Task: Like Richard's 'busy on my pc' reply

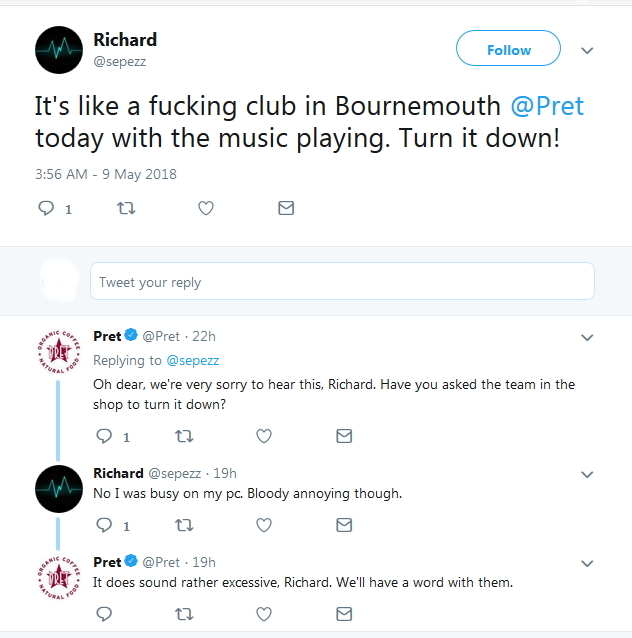Action: (264, 525)
